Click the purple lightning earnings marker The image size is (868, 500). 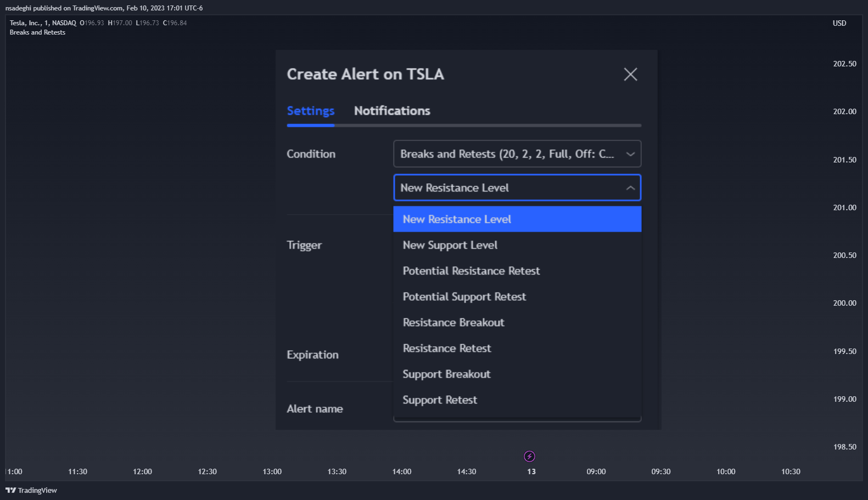point(529,456)
